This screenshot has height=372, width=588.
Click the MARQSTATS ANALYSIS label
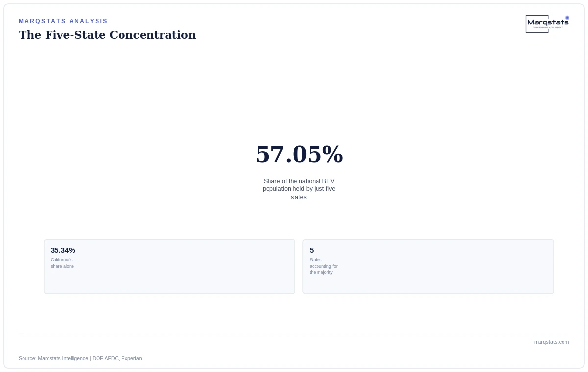click(x=63, y=21)
